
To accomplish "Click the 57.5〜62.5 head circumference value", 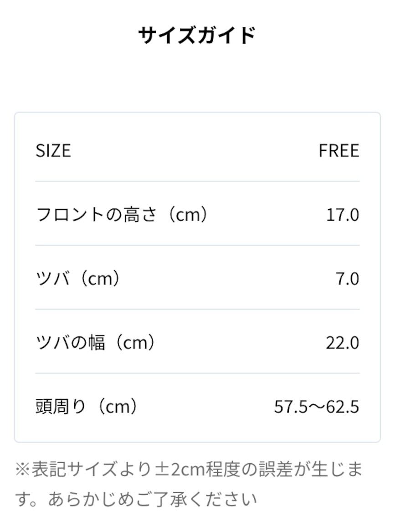I will point(317,407).
